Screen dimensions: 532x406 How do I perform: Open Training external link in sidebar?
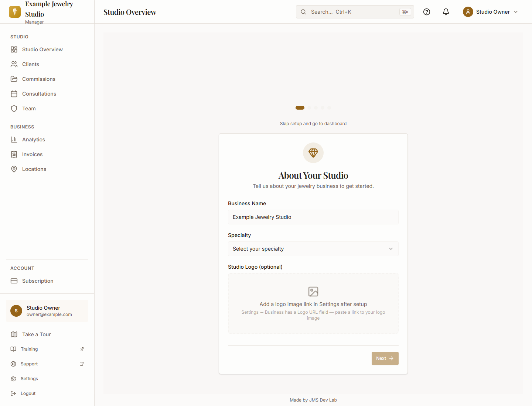47,349
